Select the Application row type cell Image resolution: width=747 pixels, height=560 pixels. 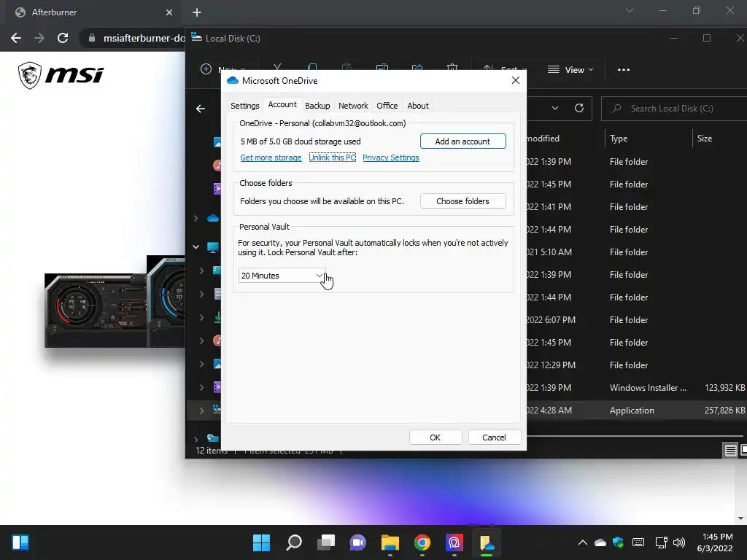pyautogui.click(x=632, y=410)
